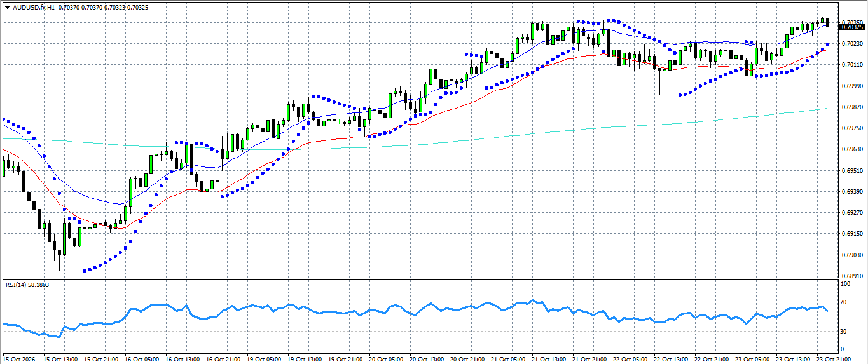Click the 0.69390 price axis label
The width and height of the screenshot is (868, 364).
point(852,191)
